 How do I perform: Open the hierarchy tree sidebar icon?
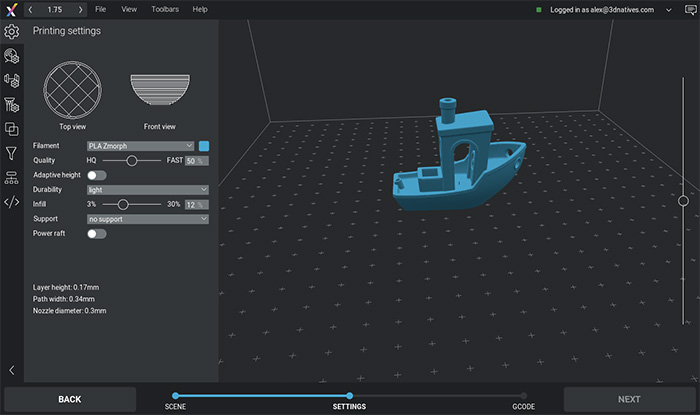(12, 178)
